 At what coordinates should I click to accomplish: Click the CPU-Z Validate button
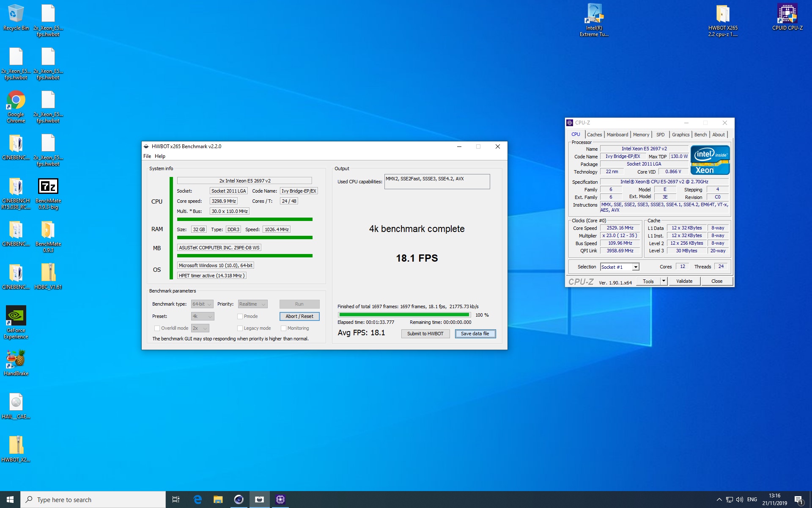point(684,281)
